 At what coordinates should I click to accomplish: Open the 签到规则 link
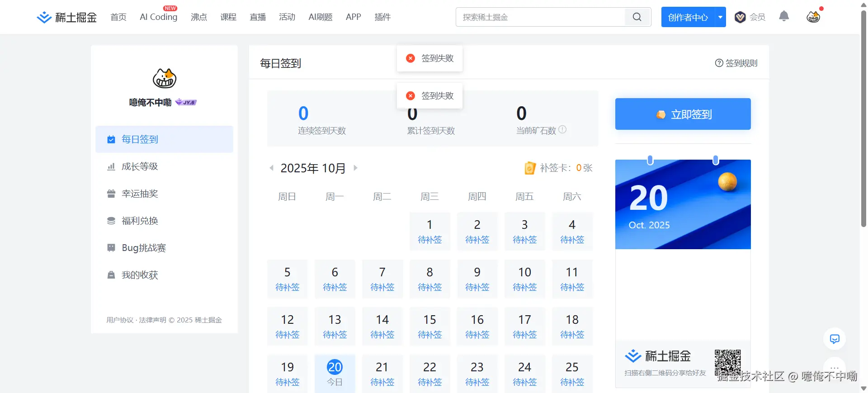[736, 63]
